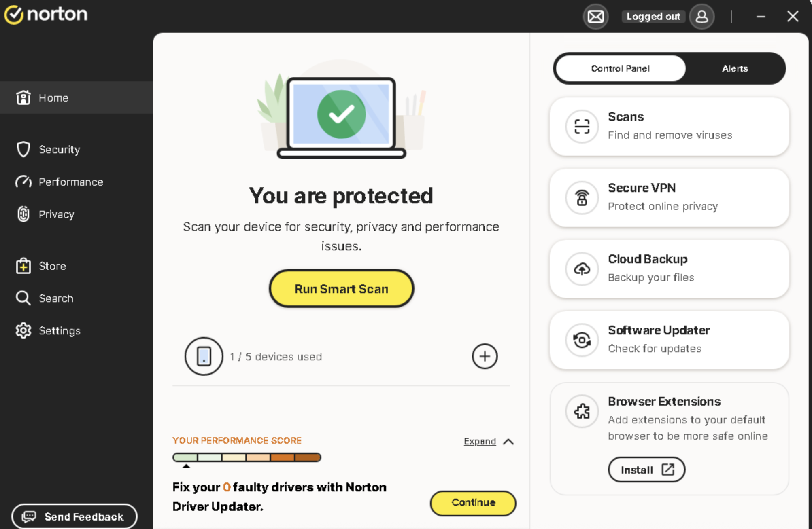812x529 pixels.
Task: Click the account profile icon
Action: pyautogui.click(x=701, y=16)
